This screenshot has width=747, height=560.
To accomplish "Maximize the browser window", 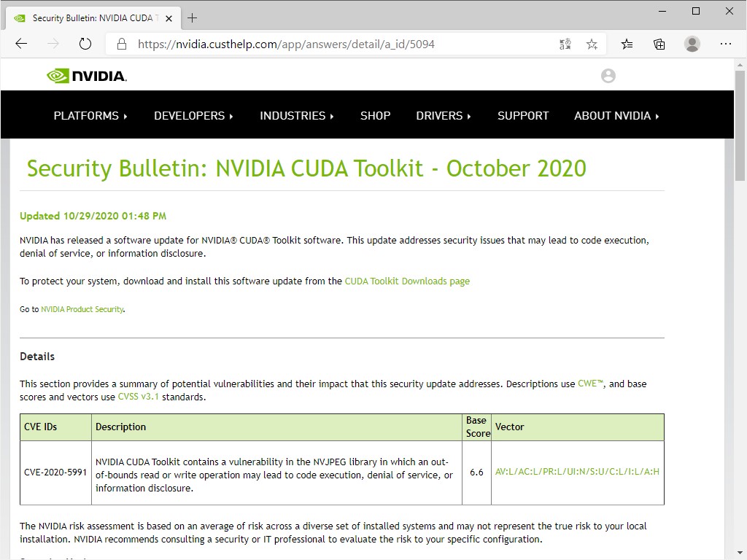I will pyautogui.click(x=695, y=11).
